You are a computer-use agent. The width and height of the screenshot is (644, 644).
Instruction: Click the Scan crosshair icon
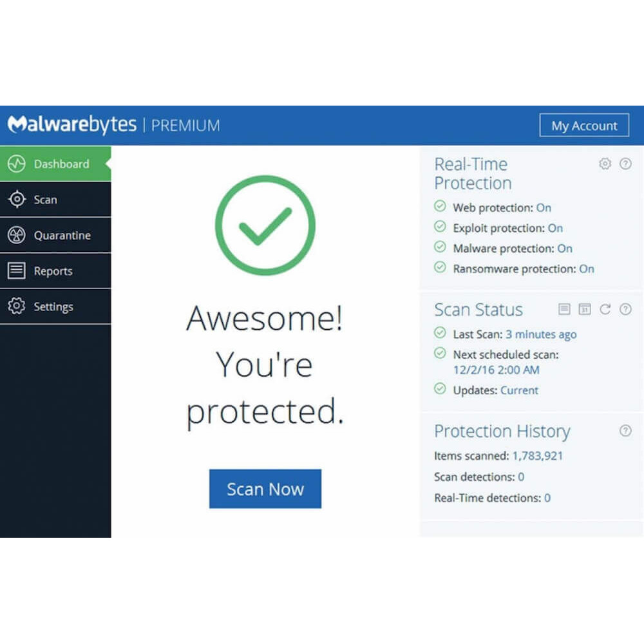pos(17,200)
